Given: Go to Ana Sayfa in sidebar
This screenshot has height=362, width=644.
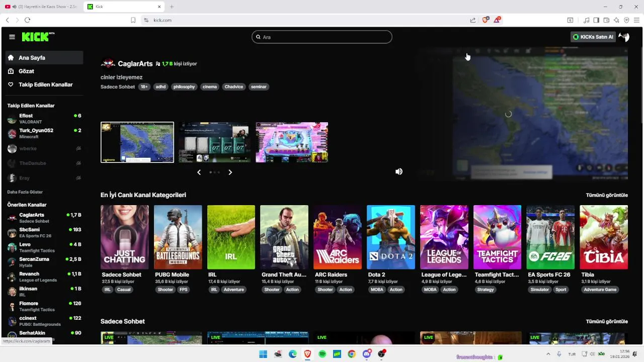Looking at the screenshot, I should tap(44, 58).
